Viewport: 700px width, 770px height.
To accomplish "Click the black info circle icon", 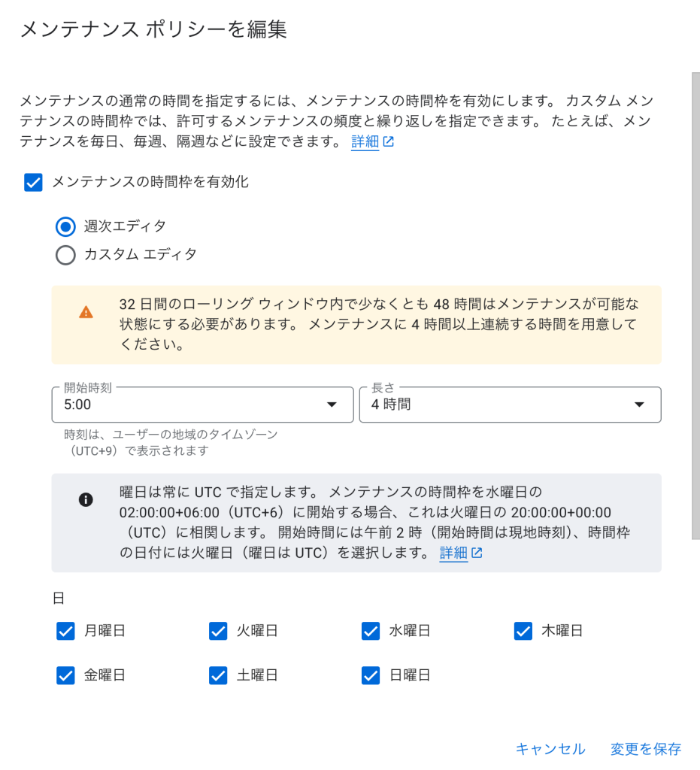I will (x=86, y=500).
